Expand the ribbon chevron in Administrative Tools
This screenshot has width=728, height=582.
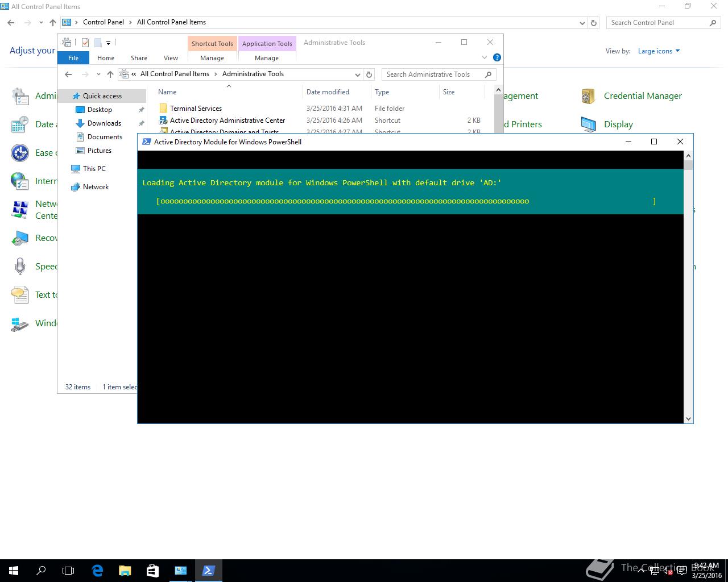[x=485, y=57]
